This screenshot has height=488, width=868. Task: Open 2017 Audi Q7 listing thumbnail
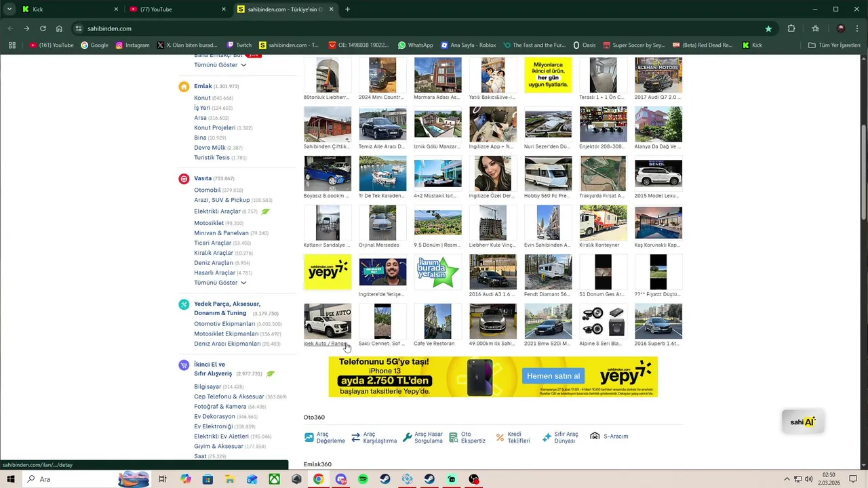(x=658, y=75)
